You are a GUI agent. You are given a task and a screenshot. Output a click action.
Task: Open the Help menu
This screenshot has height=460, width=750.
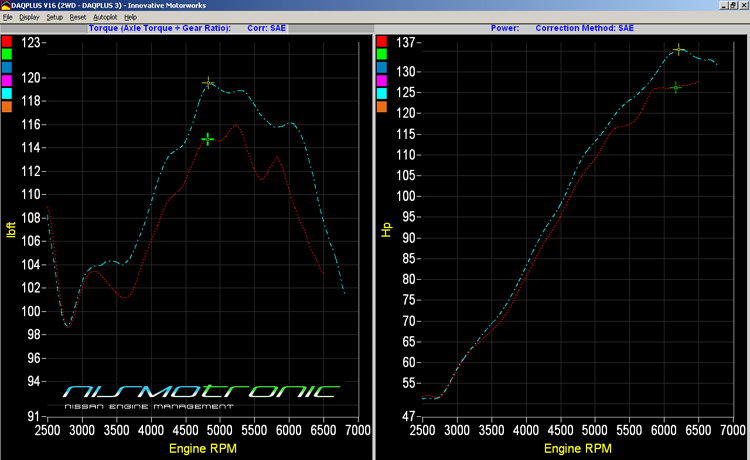click(131, 18)
